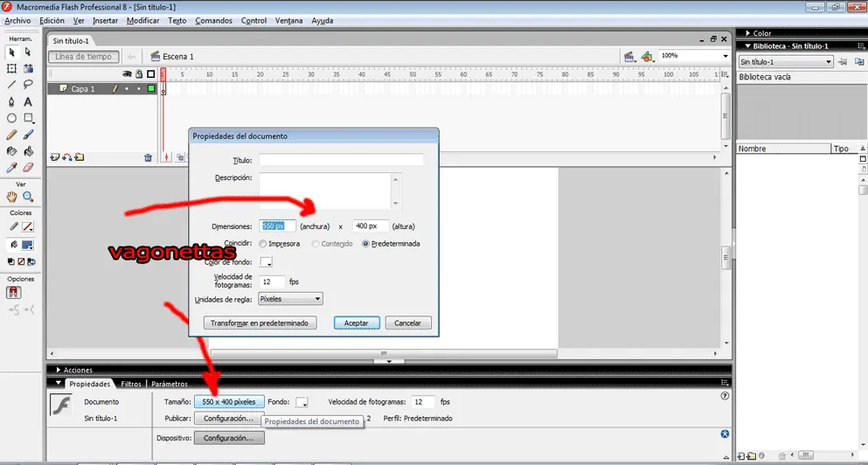Select the Subselection tool
The height and width of the screenshot is (465, 868).
28,52
